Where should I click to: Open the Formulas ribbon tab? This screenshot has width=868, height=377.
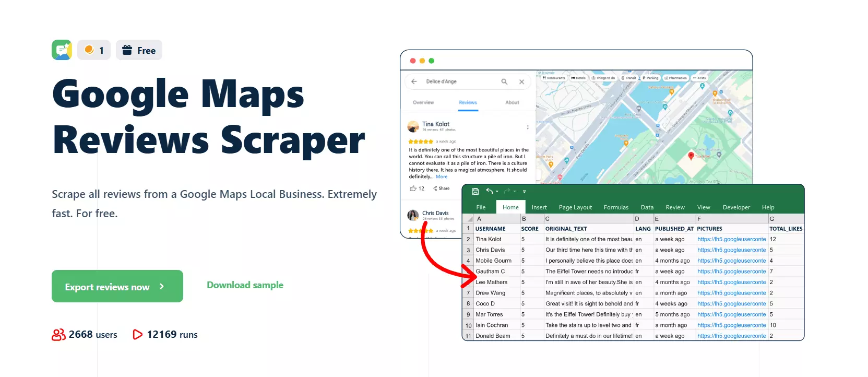pos(616,207)
